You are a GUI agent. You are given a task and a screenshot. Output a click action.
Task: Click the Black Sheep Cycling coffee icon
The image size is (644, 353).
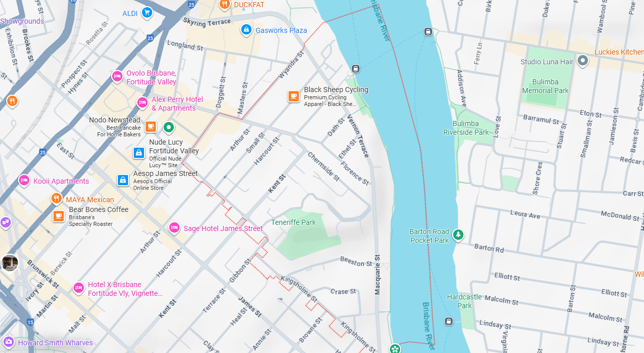pos(294,96)
